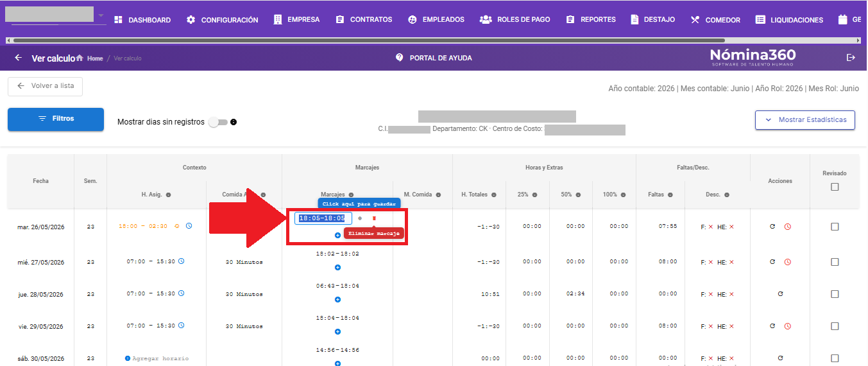
Task: Click the 07:55 Faltas value
Action: (x=667, y=227)
